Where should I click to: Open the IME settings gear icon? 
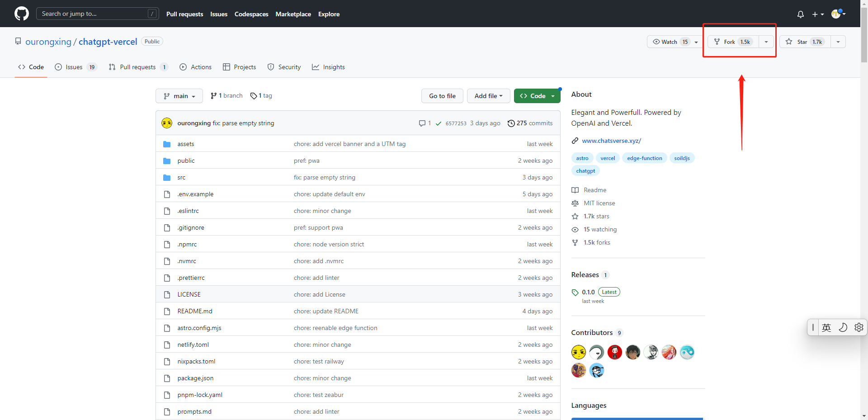pyautogui.click(x=859, y=327)
